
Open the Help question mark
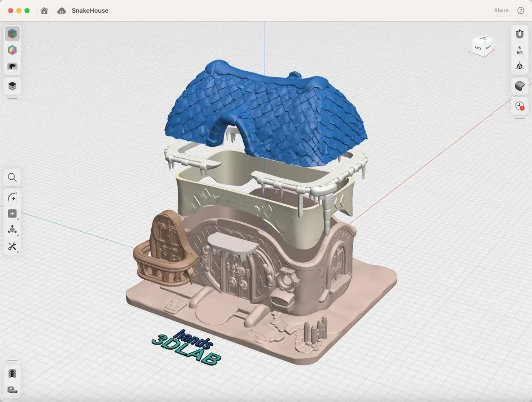[521, 11]
